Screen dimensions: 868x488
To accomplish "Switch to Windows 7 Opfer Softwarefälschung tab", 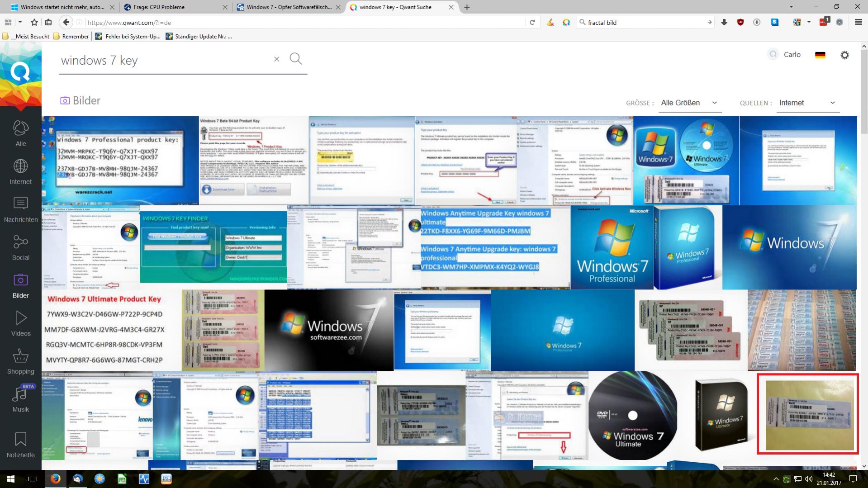I will pos(289,7).
